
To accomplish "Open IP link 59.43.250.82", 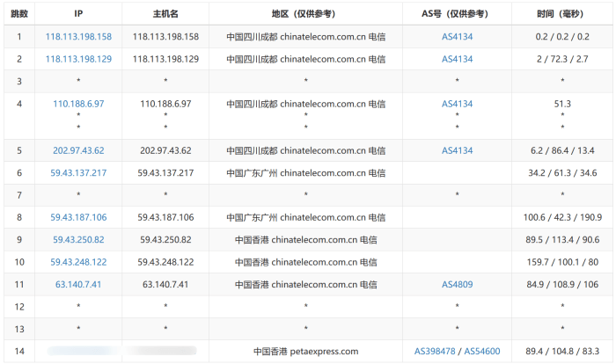I will tap(78, 240).
